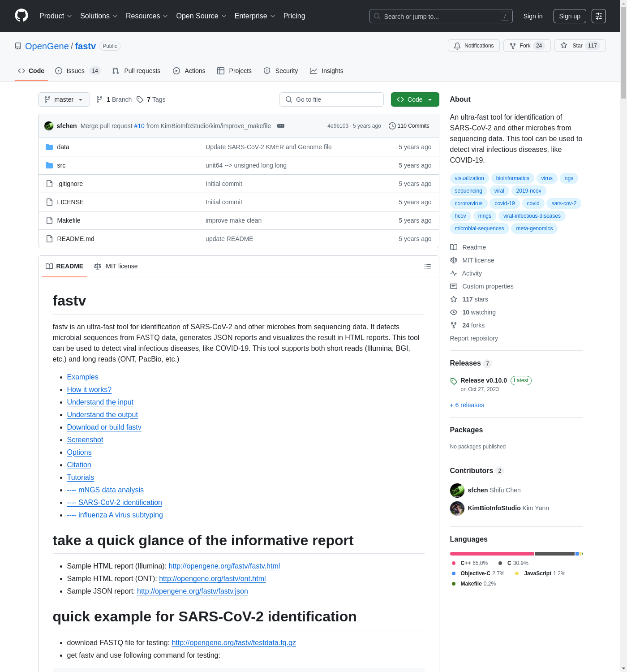Open the README outline list icon
Screen dimensions: 627x672
[427, 267]
